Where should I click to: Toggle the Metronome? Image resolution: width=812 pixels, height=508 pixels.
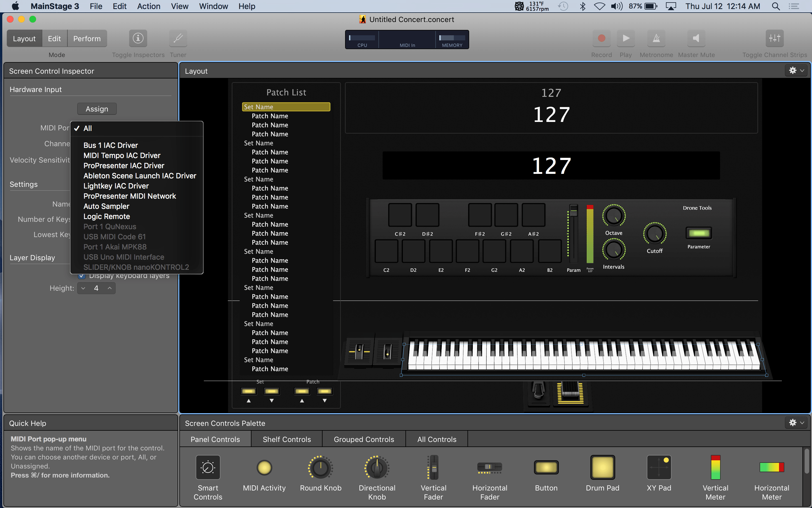pos(656,38)
